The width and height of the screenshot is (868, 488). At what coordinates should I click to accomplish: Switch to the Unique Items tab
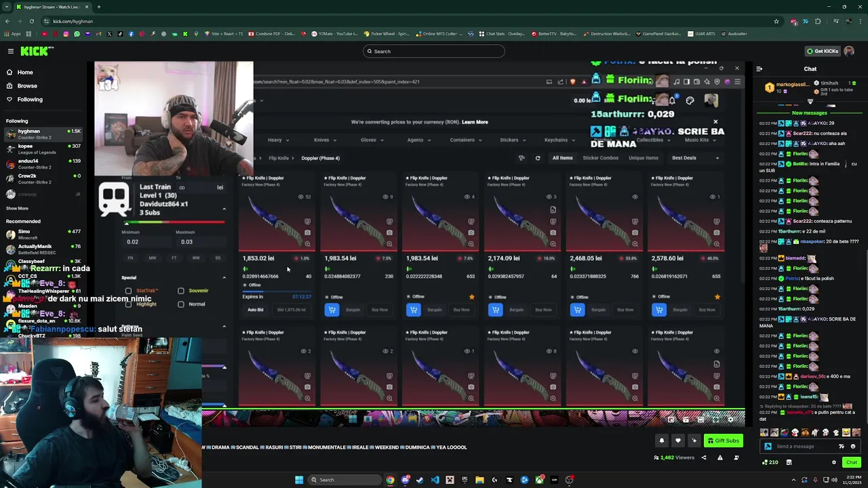tap(644, 158)
